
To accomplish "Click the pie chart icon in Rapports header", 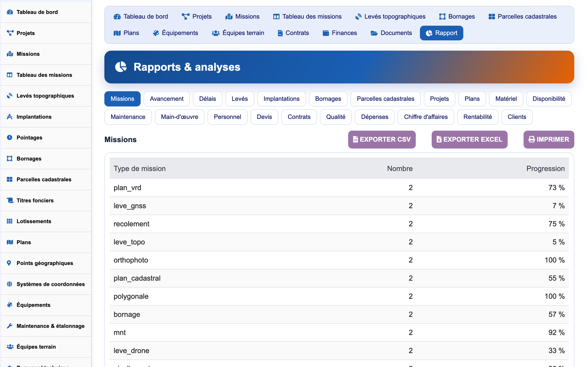I will pos(121,67).
